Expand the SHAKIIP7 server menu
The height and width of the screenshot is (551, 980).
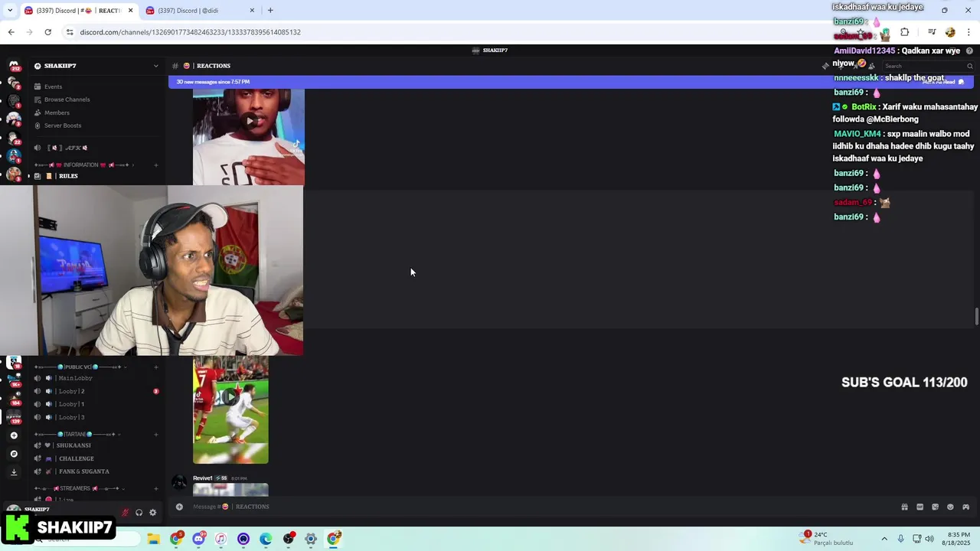pyautogui.click(x=96, y=66)
